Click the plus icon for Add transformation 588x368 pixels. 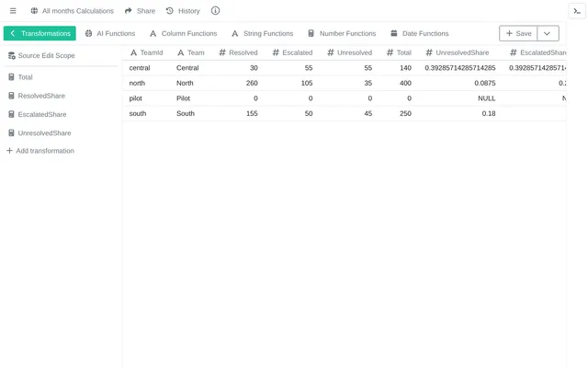point(9,151)
